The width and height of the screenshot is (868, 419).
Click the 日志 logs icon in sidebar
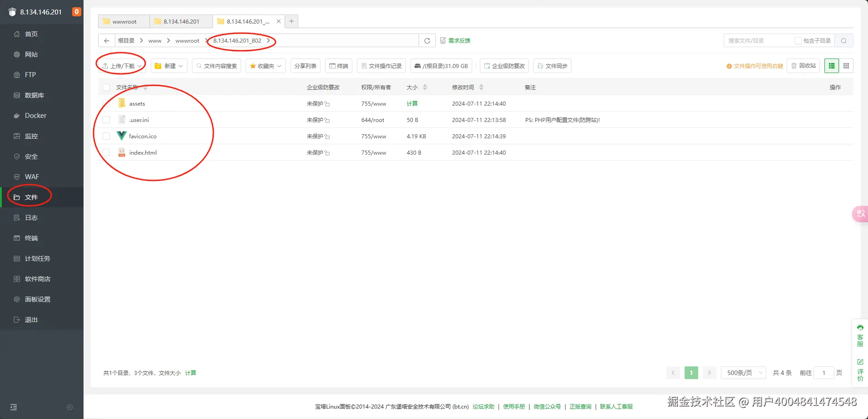coord(17,218)
